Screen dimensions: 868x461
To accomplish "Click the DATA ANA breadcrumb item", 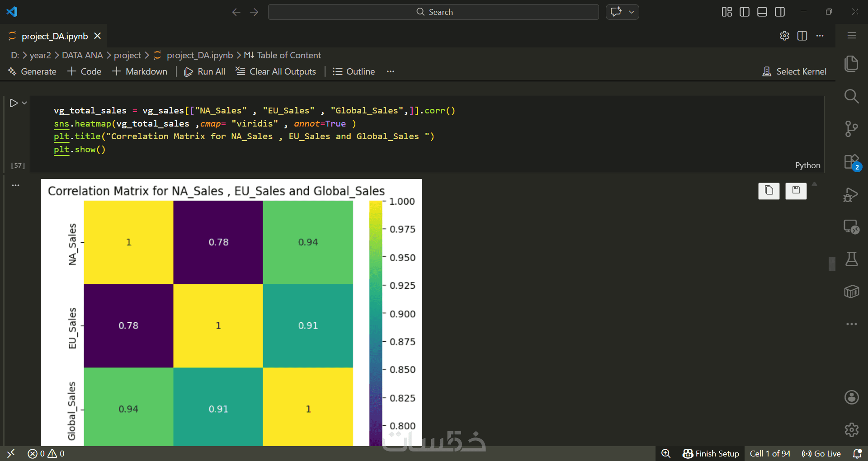I will 82,55.
